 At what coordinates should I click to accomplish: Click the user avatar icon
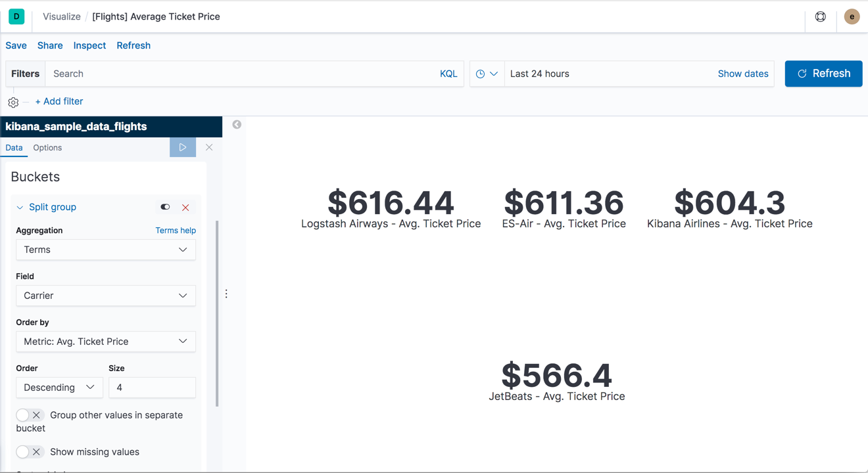(852, 17)
